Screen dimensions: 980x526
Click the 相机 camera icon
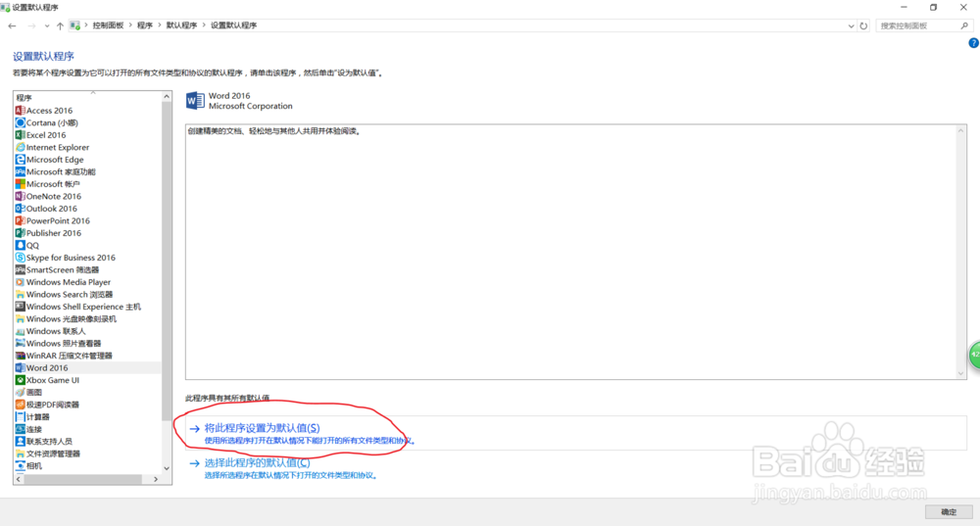[x=20, y=466]
